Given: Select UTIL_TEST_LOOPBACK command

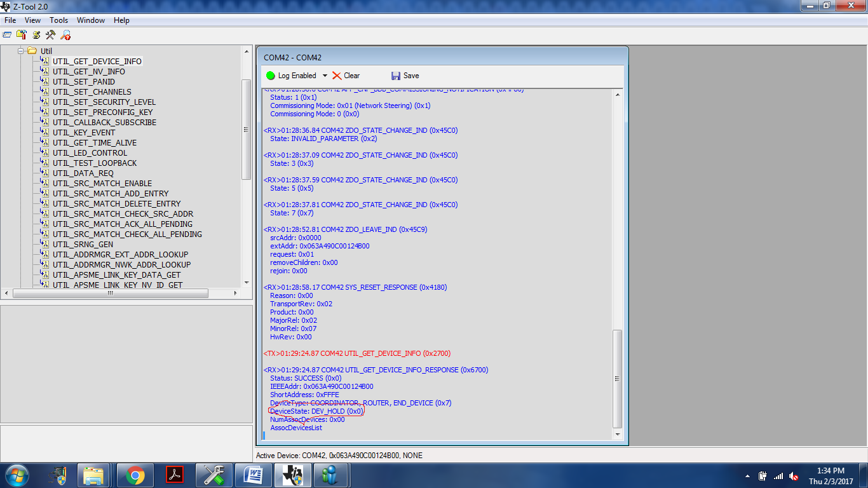Looking at the screenshot, I should (95, 163).
